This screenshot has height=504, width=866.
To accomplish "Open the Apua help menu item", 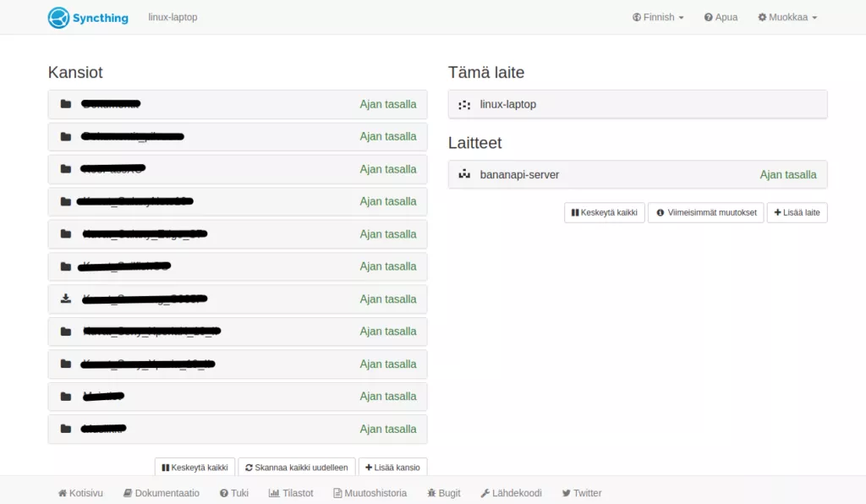I will point(721,17).
